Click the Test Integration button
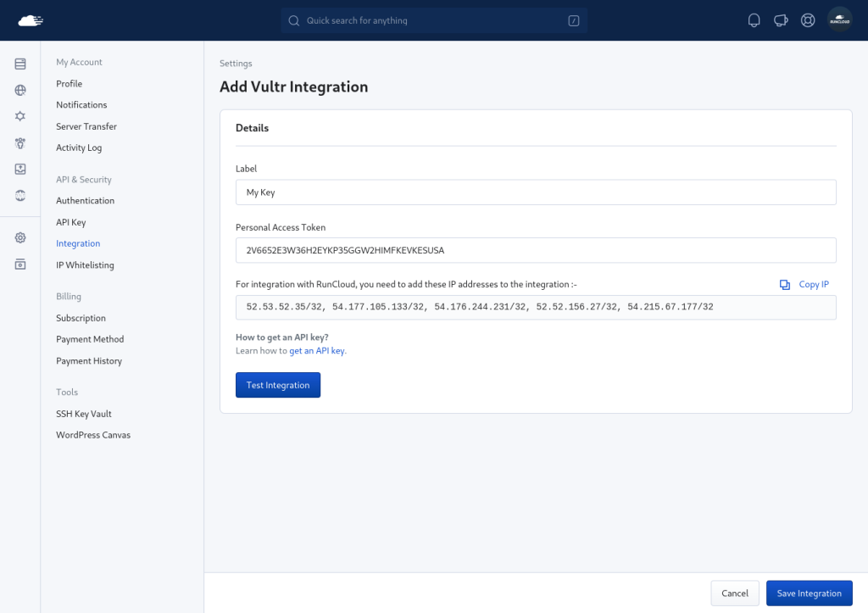This screenshot has width=868, height=613. (x=278, y=385)
